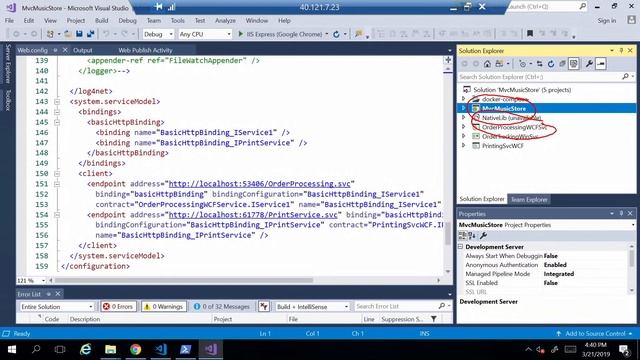
Task: Click the Open File folder icon in the toolbar
Action: pos(68,34)
